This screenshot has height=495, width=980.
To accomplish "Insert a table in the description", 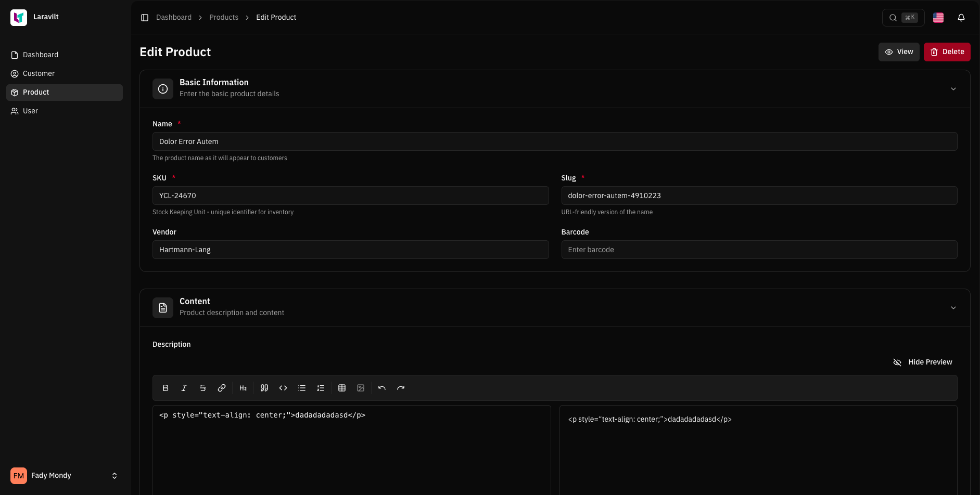I will (x=342, y=388).
